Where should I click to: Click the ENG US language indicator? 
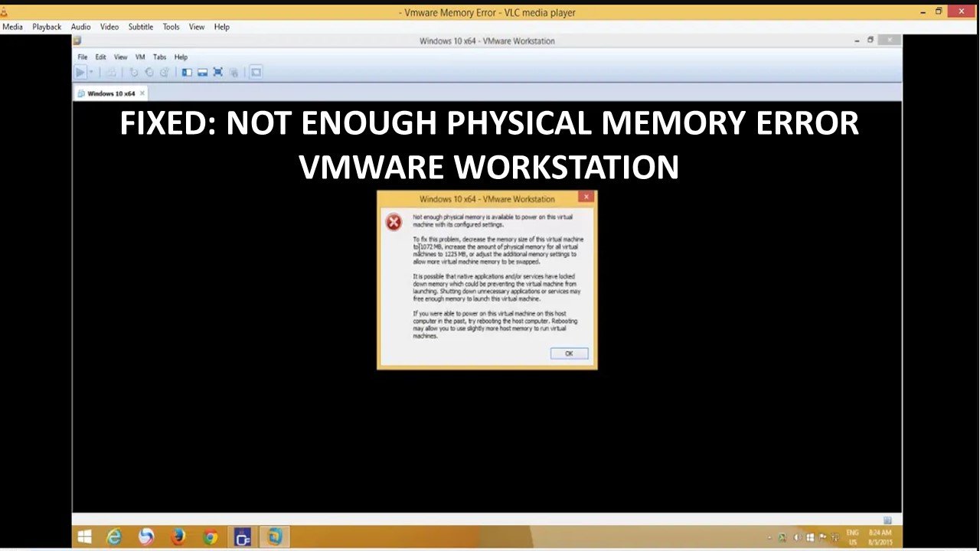(x=852, y=537)
